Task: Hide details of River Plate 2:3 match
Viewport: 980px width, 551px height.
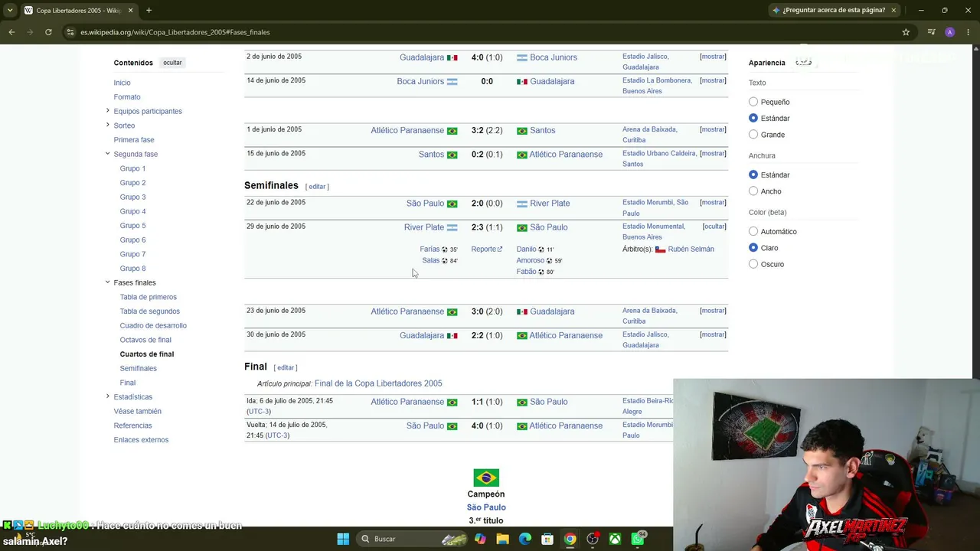Action: (714, 227)
